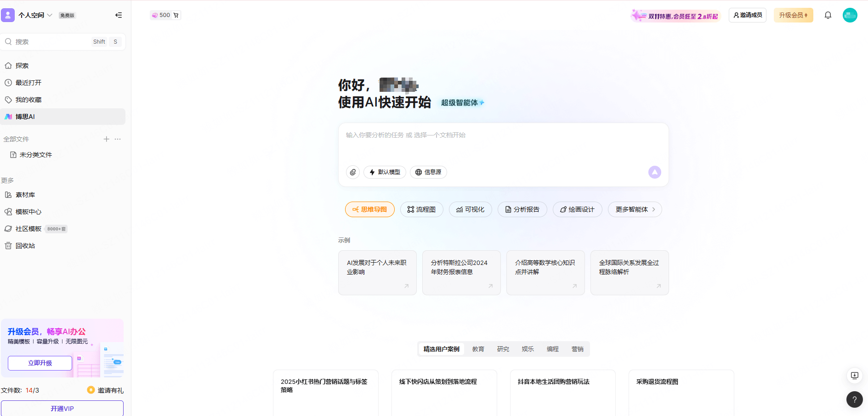This screenshot has height=416, width=868.
Task: Open the 可视化 visualization agent
Action: (470, 209)
